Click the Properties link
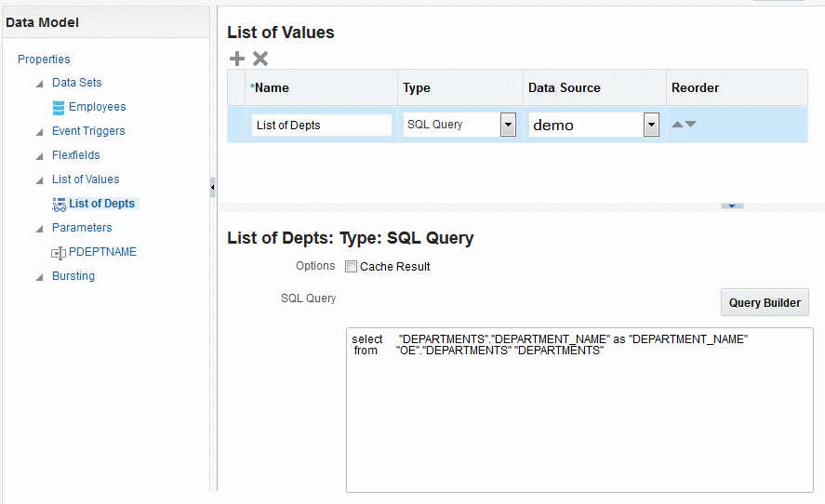Screen dimensions: 825x504 [x=44, y=60]
